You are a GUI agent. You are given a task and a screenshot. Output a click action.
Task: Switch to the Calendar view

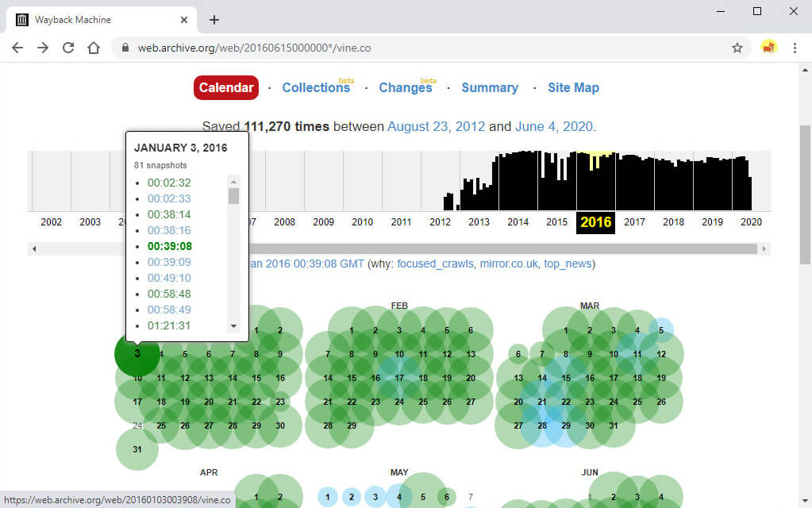click(226, 87)
